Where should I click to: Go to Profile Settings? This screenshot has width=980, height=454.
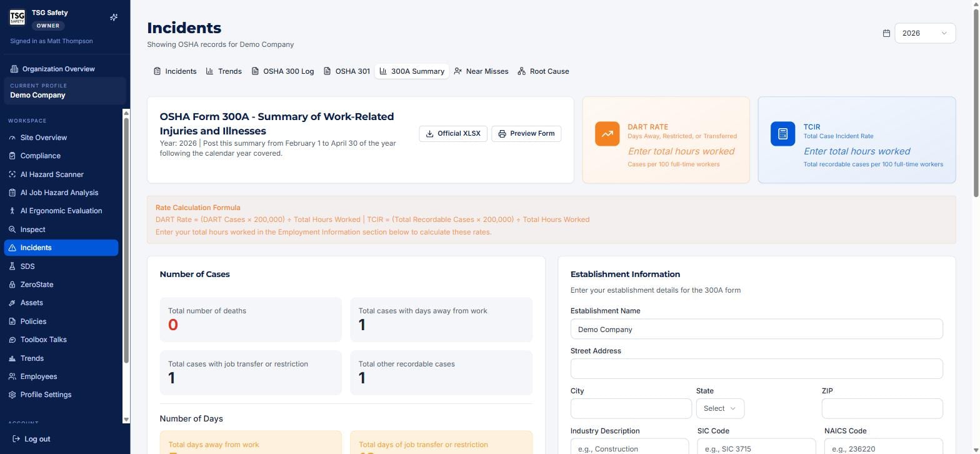(61, 395)
